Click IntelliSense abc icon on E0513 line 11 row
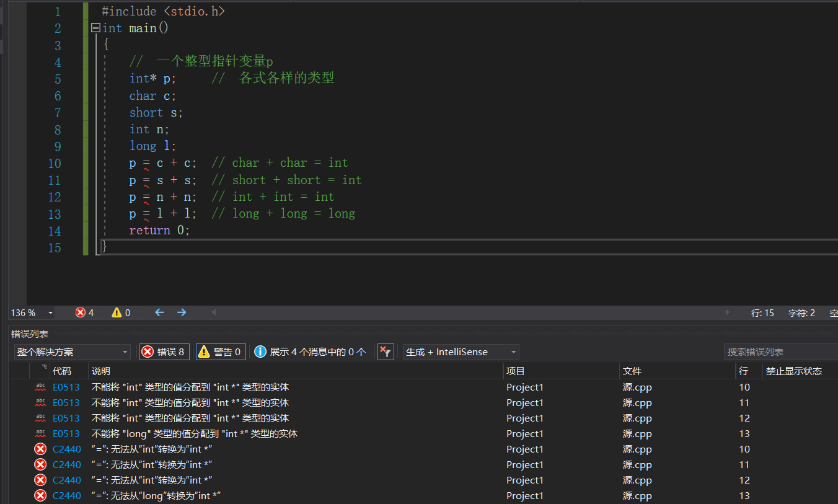Screen dimensions: 838x504 pyautogui.click(x=40, y=402)
